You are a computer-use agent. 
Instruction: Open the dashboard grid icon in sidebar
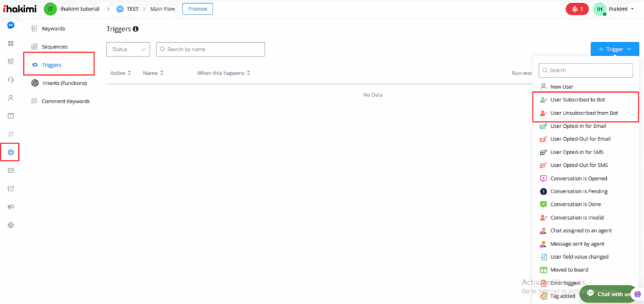[11, 44]
